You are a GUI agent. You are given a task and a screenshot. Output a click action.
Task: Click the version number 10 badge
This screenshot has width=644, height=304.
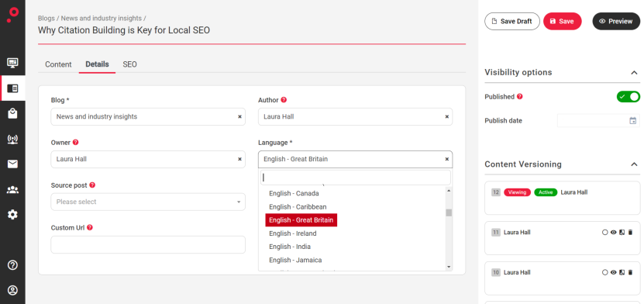[x=496, y=272]
